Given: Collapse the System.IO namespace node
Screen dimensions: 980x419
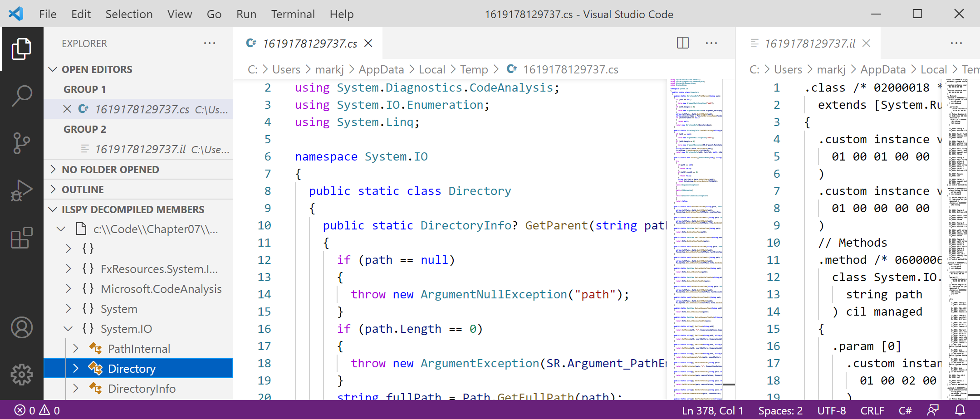Looking at the screenshot, I should [69, 329].
